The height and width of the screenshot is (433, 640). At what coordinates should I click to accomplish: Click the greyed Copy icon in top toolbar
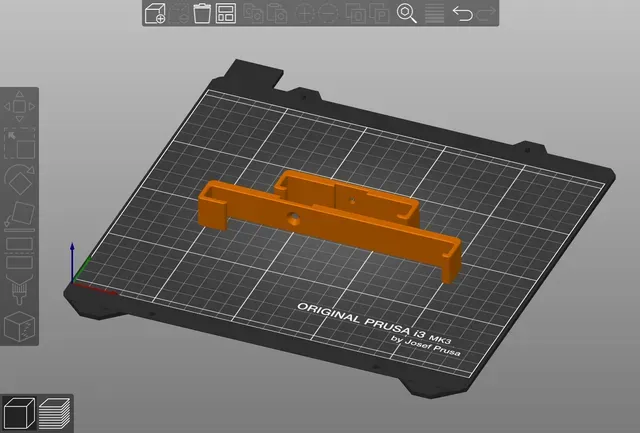tap(253, 13)
